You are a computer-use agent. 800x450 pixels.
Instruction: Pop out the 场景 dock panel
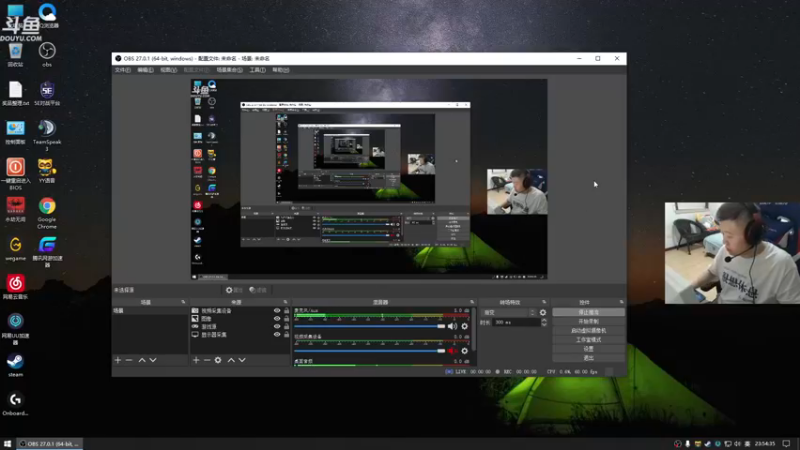(x=183, y=302)
